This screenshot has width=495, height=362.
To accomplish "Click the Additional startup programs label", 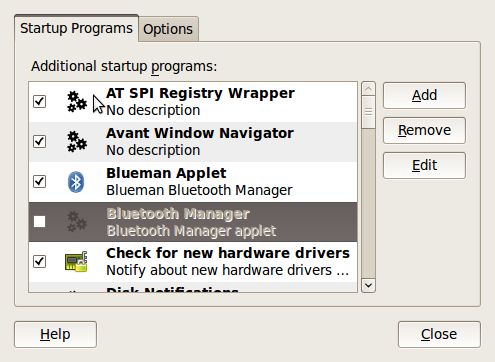I will [124, 66].
